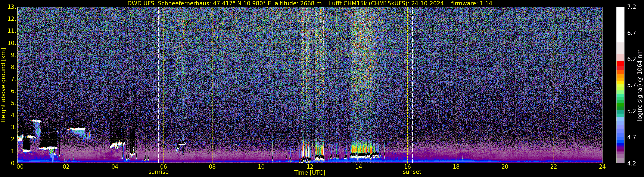Click the white cloud layer near 02:30 UTC

pos(76,129)
